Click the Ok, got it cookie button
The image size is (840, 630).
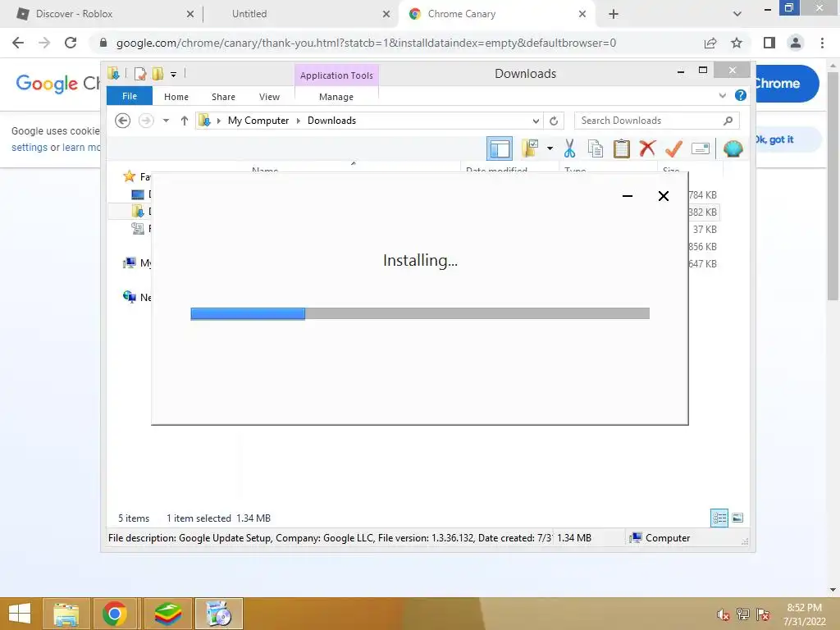point(787,139)
